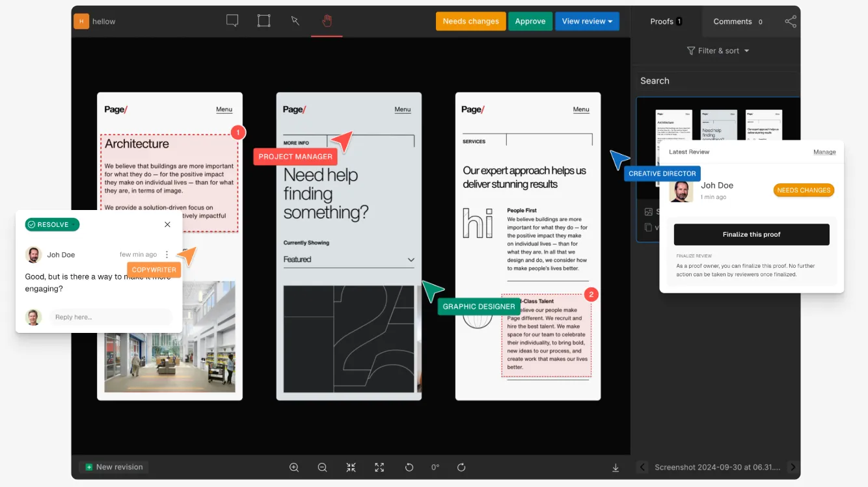The image size is (868, 487).
Task: Click annotation marker number 1
Action: tap(237, 133)
